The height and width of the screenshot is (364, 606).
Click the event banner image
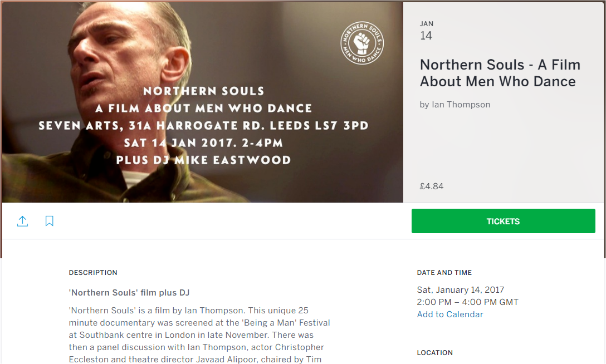[203, 102]
